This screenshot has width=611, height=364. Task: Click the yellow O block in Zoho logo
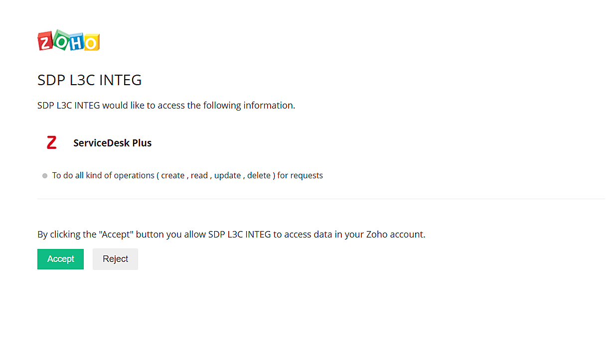click(x=91, y=43)
